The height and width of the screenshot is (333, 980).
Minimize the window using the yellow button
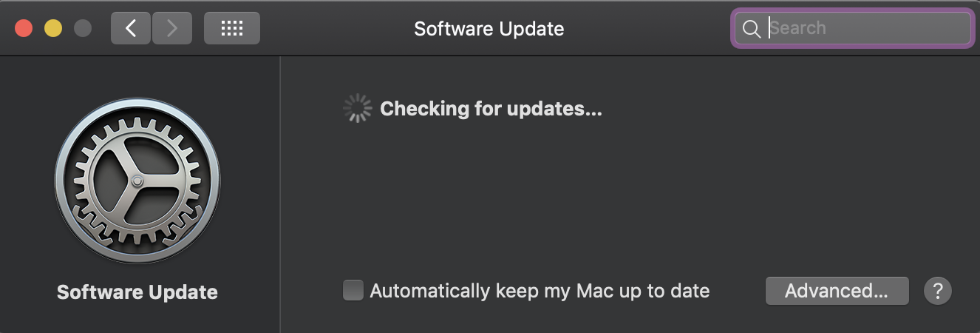point(53,28)
